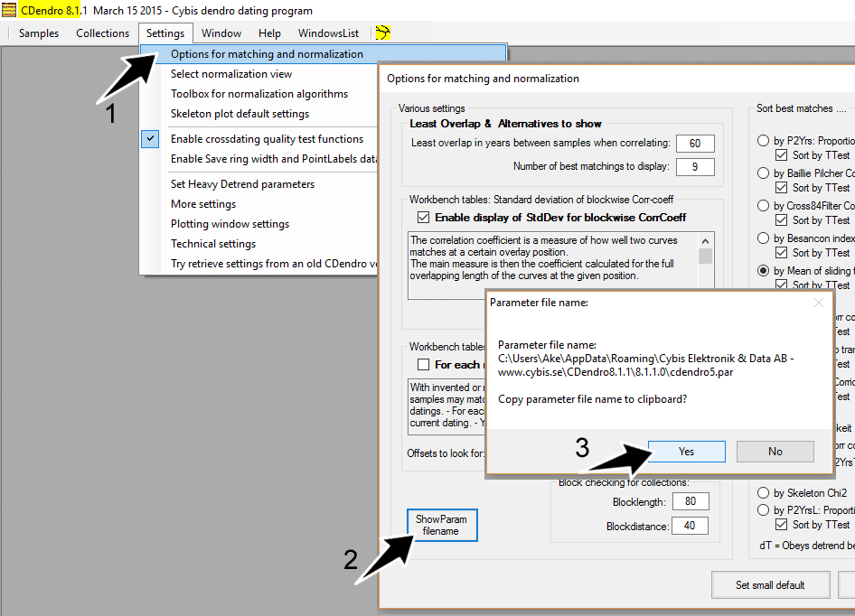The width and height of the screenshot is (855, 616).
Task: Select sort by P2Yrs Proportion radio button
Action: (764, 141)
